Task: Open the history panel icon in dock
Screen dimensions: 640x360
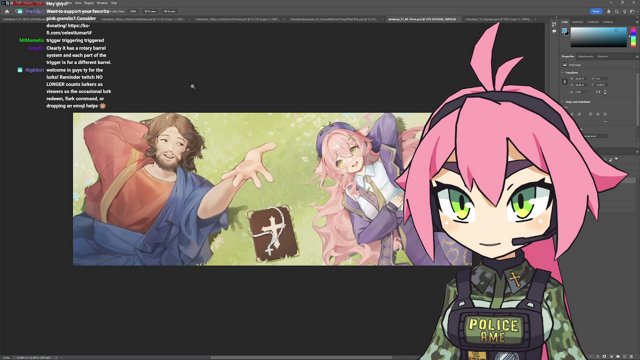Action: 554,24
